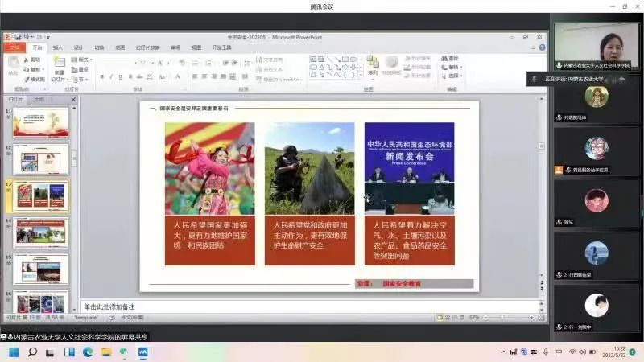The width and height of the screenshot is (644, 362).
Task: Click the Quick Styles button
Action: (x=391, y=66)
